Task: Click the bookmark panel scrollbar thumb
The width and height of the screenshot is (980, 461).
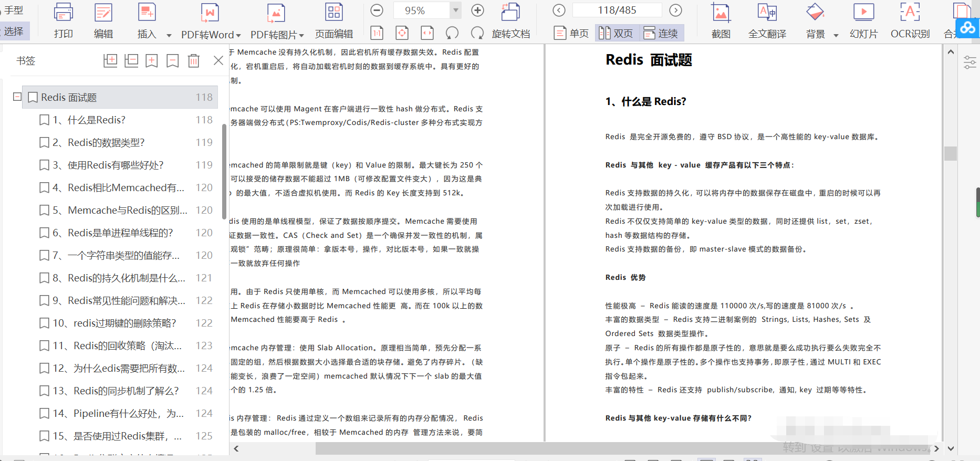Action: 224,172
